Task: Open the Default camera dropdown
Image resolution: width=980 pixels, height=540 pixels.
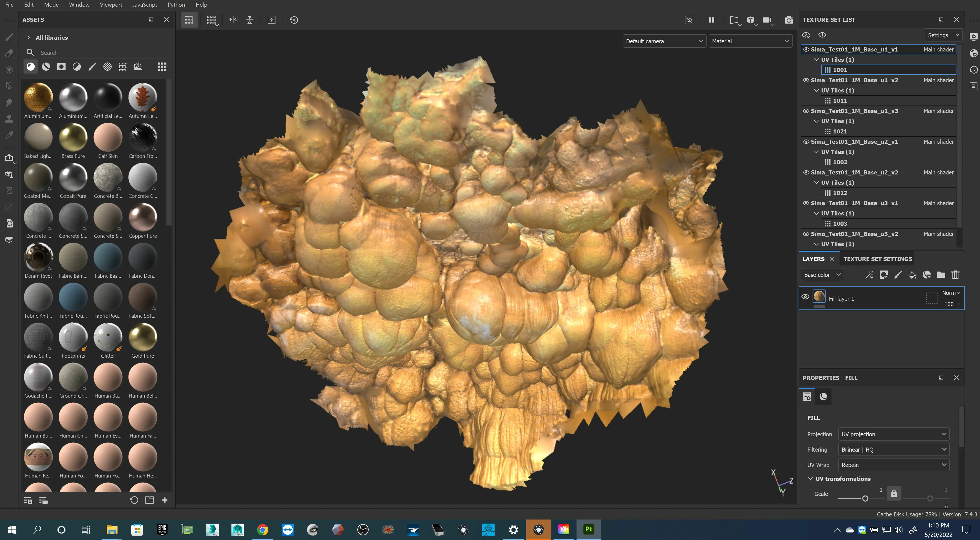Action: (x=664, y=41)
